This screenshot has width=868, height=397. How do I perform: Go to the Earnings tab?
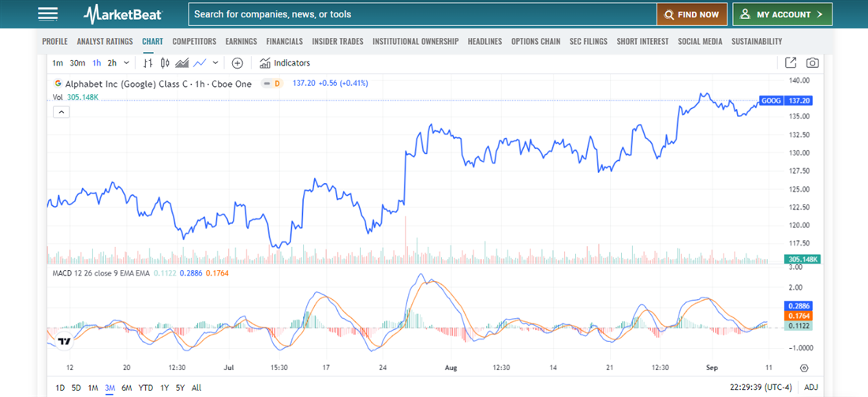[241, 41]
